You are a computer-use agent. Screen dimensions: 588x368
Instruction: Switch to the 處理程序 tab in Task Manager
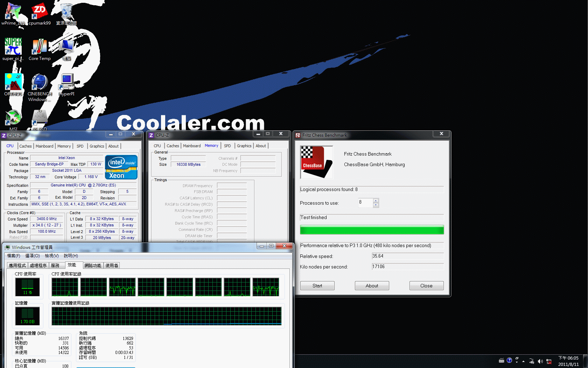38,266
